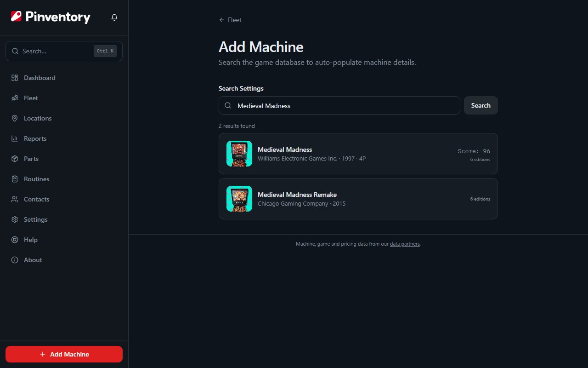588x368 pixels.
Task: Click 6 editions on Remake result
Action: [480, 199]
